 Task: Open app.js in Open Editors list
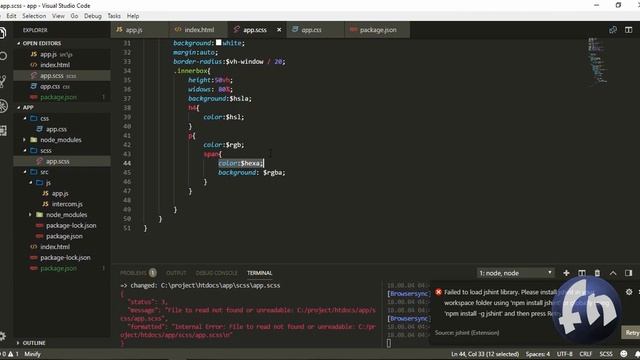[x=62, y=54]
